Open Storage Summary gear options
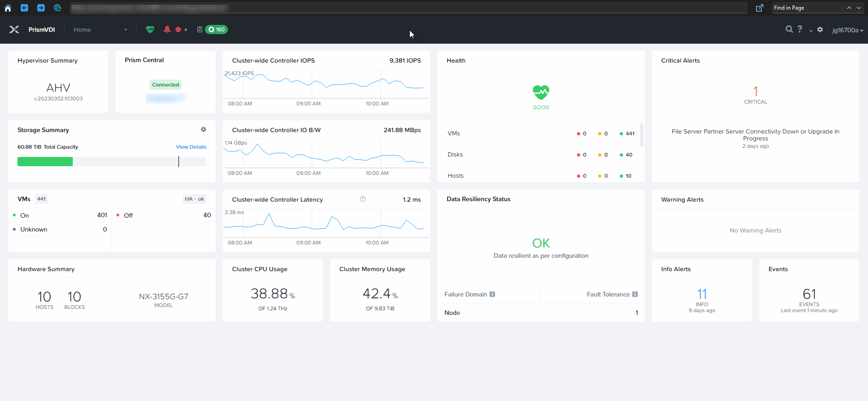 click(x=204, y=130)
